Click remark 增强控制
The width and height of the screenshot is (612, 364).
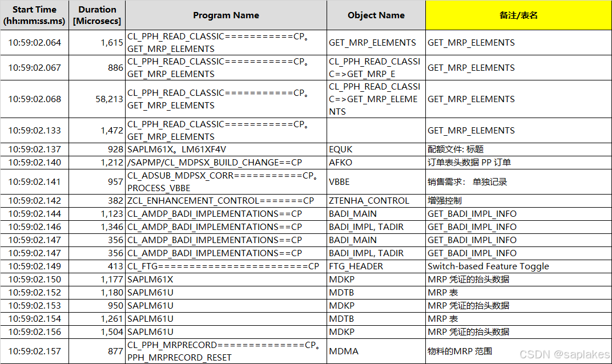[x=445, y=200]
